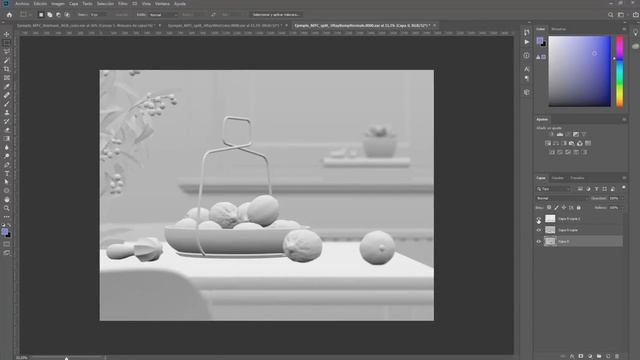Select the Dodge tool

tap(7, 156)
